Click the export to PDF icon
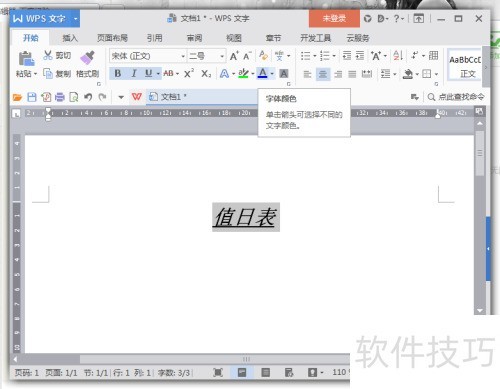This screenshot has height=389, width=500. pyautogui.click(x=46, y=97)
